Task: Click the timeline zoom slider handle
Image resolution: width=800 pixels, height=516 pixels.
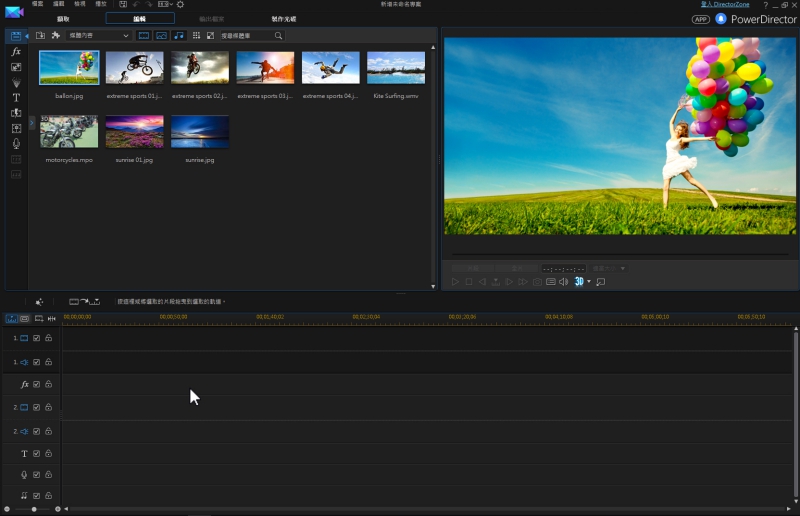Action: pos(34,509)
